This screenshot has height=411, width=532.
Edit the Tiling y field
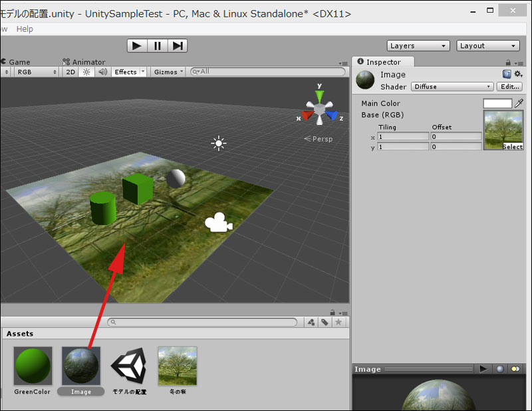click(403, 146)
